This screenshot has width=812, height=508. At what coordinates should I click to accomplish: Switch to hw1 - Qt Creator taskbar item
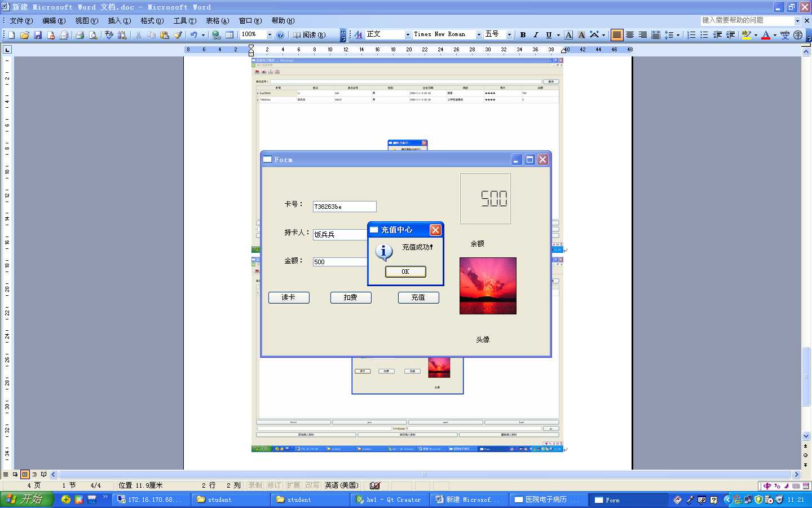tap(389, 500)
